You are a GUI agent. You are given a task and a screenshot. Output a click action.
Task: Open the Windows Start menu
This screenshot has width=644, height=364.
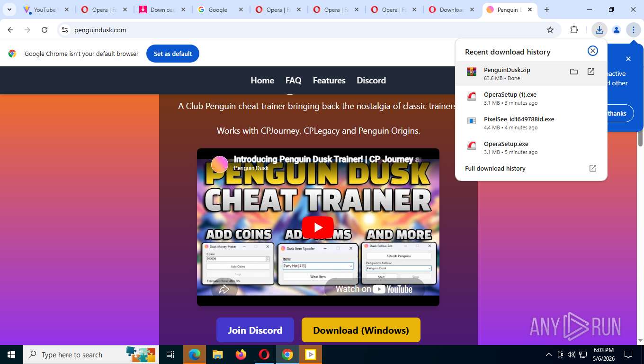point(11,355)
